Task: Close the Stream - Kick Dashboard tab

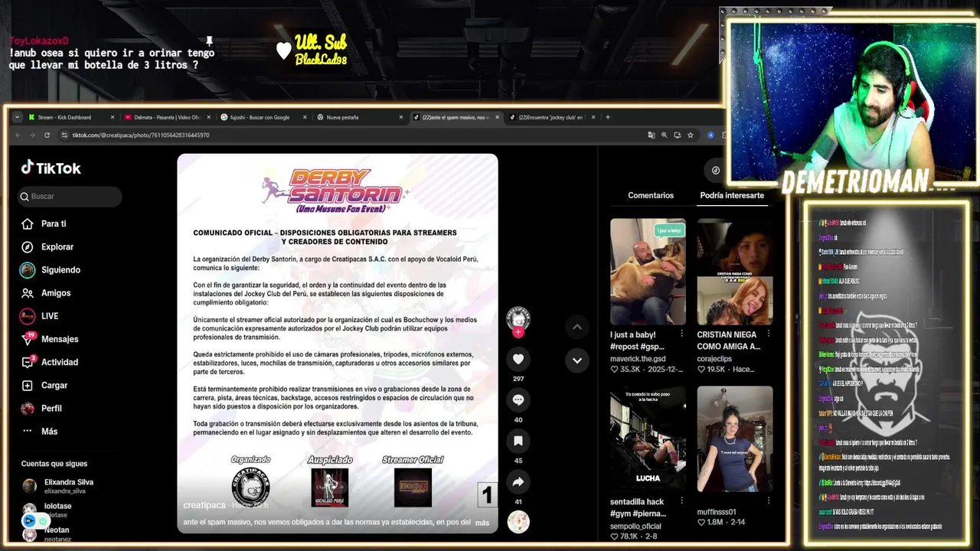Action: [112, 117]
